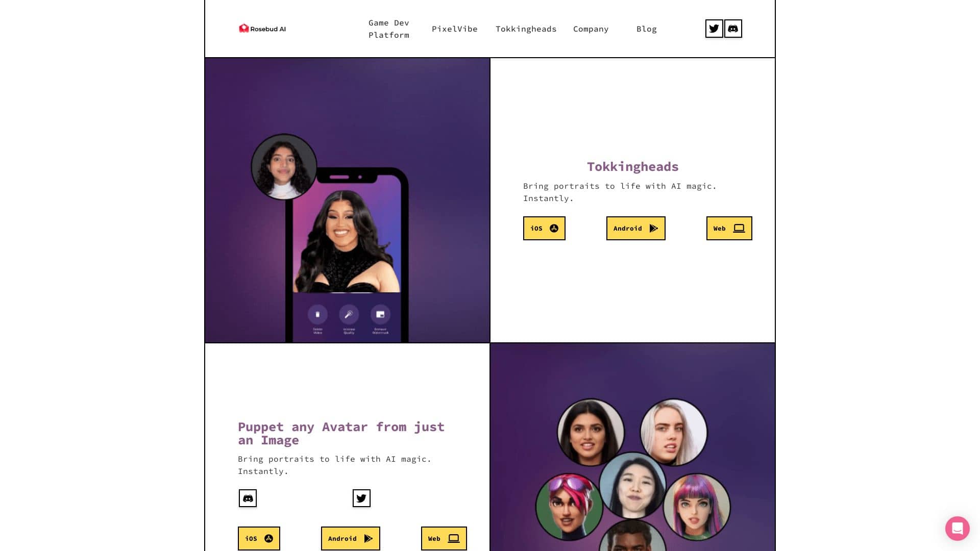Go to Tokkingheads in the navigation bar
The height and width of the screenshot is (551, 980).
click(526, 29)
